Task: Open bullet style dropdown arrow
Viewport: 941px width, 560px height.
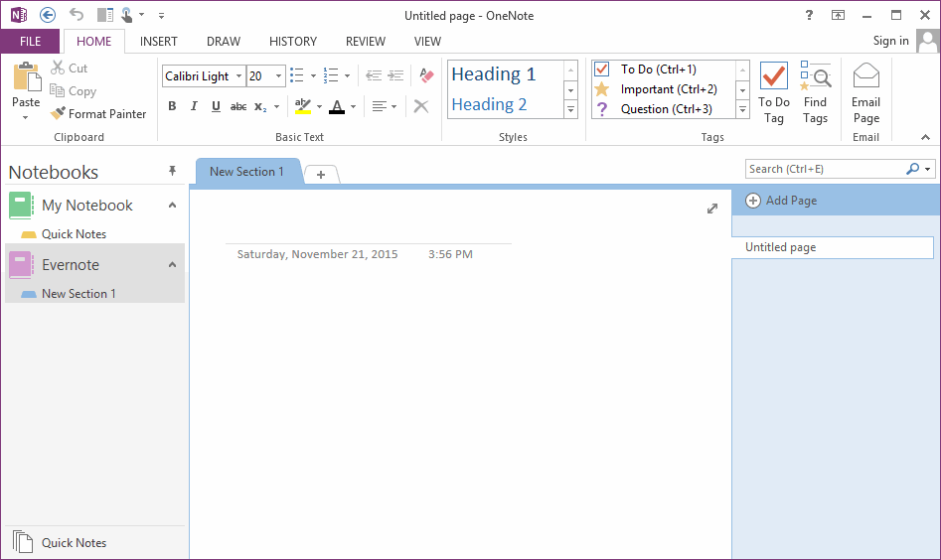Action: tap(313, 76)
